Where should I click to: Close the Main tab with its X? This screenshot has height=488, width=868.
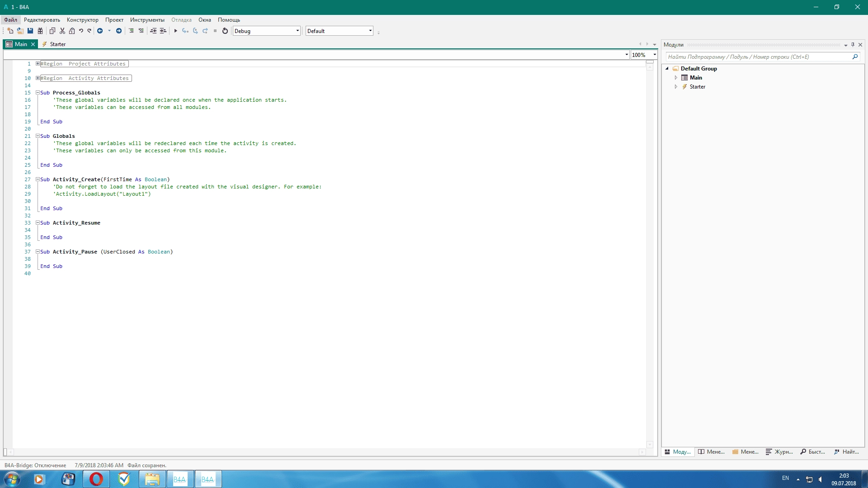(33, 44)
